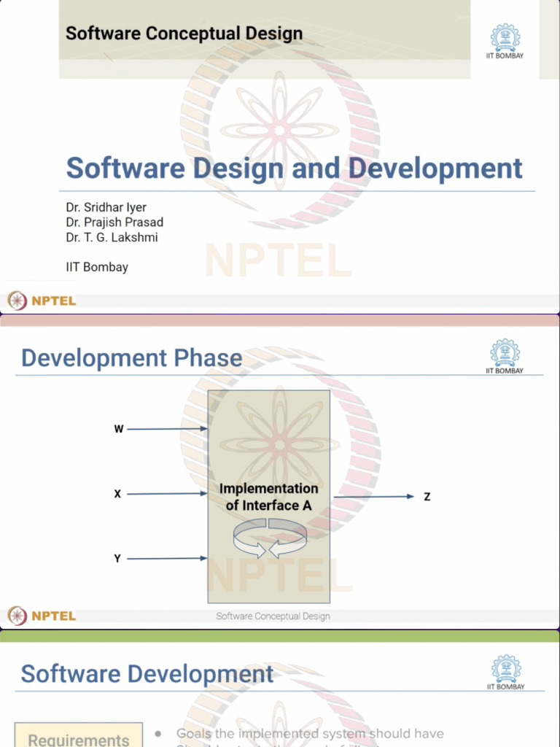The height and width of the screenshot is (747, 560).
Task: Click the IIT Bombay logo on Development Phase slide
Action: pos(505,356)
